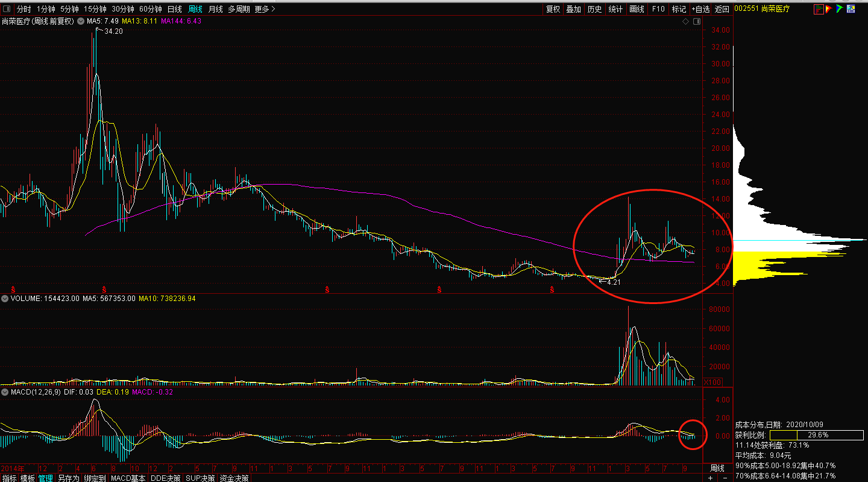Select the 月线 monthly period tab
Screen dimensions: 868x482
point(215,9)
